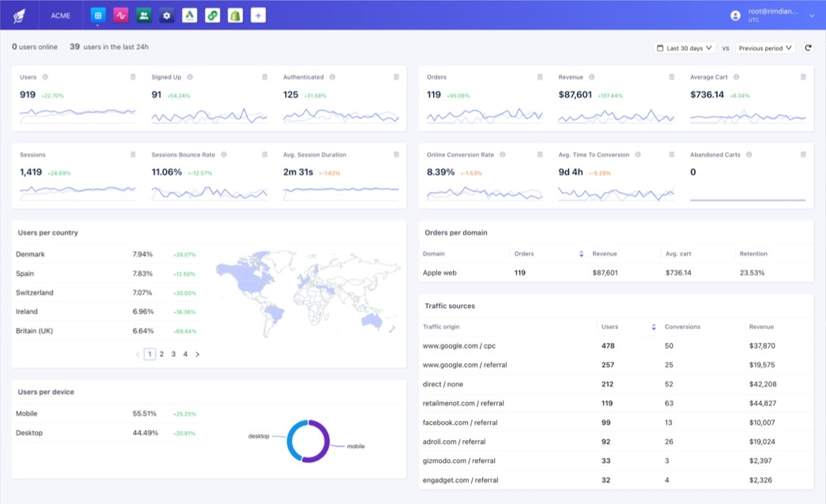Select the pink activity icon in the toolbar

(x=119, y=14)
